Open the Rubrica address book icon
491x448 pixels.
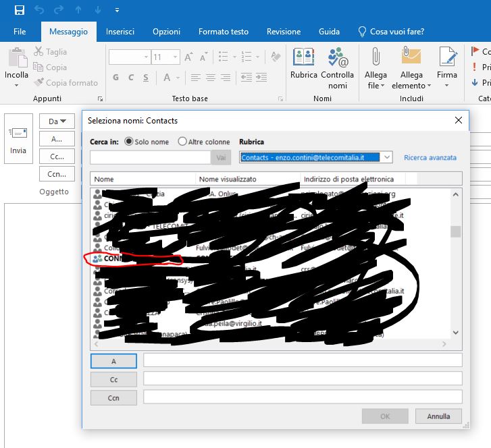[303, 59]
